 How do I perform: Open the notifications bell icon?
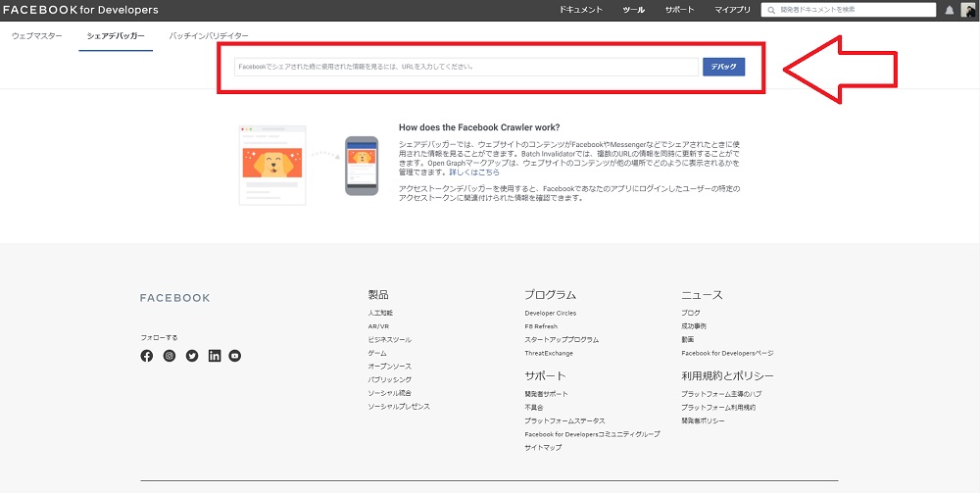[950, 10]
